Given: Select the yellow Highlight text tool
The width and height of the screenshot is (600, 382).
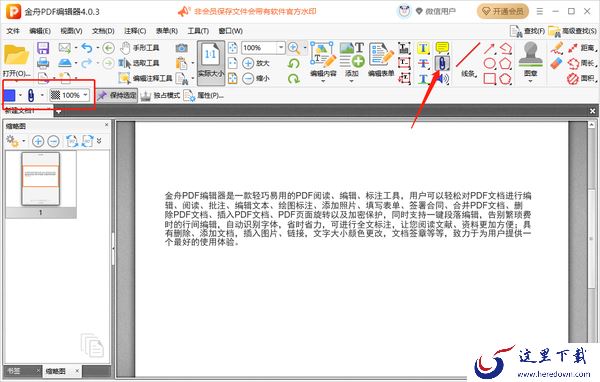Looking at the screenshot, I should click(423, 48).
